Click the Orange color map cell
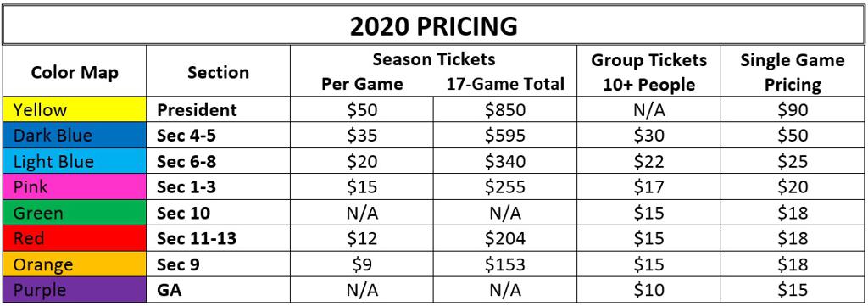The width and height of the screenshot is (868, 306). [x=75, y=264]
